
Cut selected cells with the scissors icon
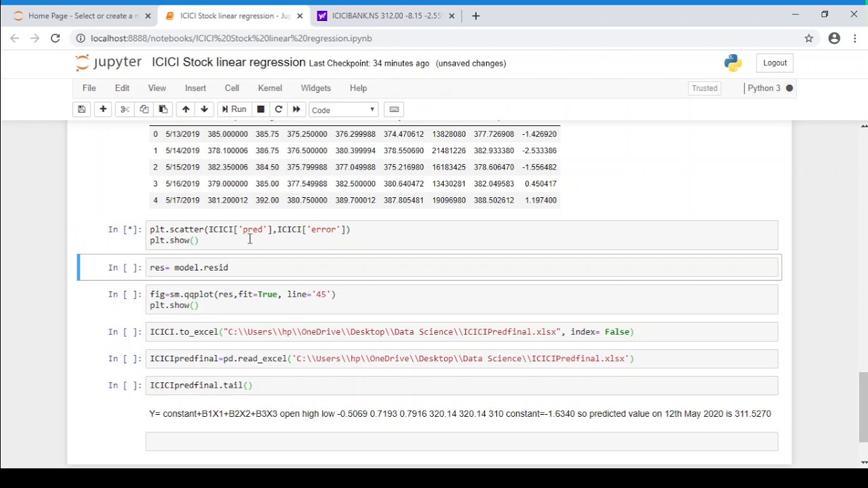tap(125, 110)
